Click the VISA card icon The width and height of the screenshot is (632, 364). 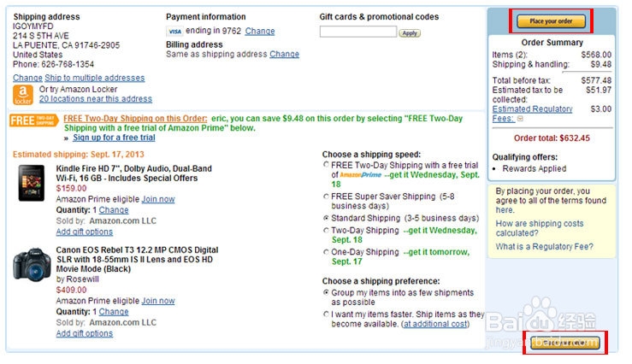tap(174, 32)
